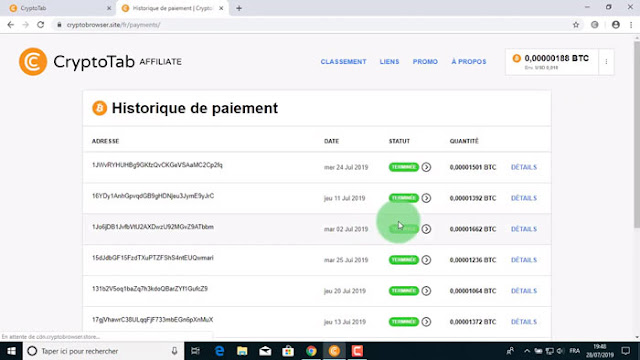This screenshot has width=640, height=360.
Task: Click the Windows search box
Action: 104,351
